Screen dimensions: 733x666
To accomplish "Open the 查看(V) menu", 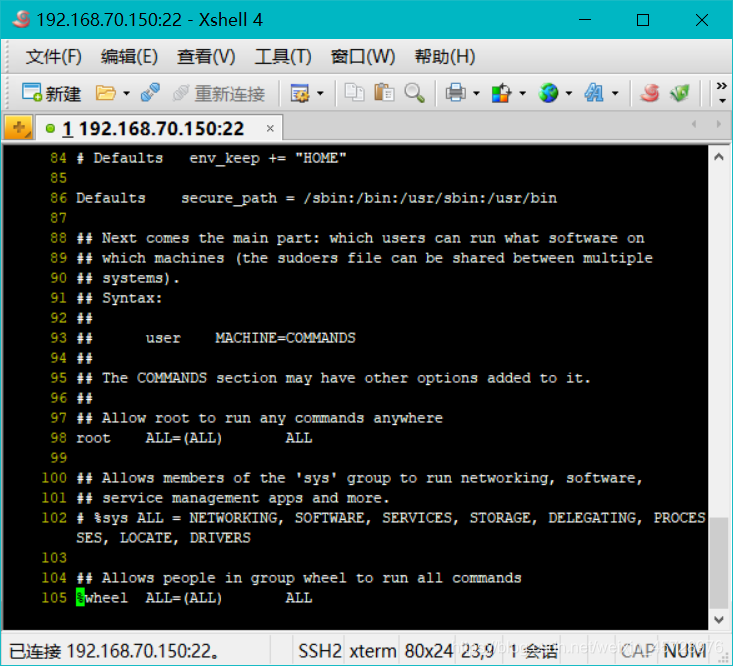I will coord(206,57).
